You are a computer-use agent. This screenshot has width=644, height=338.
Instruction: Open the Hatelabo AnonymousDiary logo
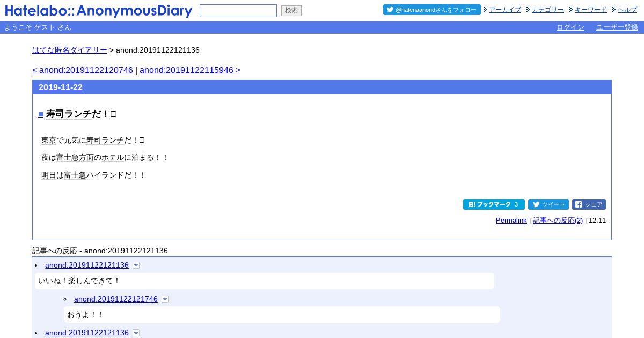tap(99, 11)
